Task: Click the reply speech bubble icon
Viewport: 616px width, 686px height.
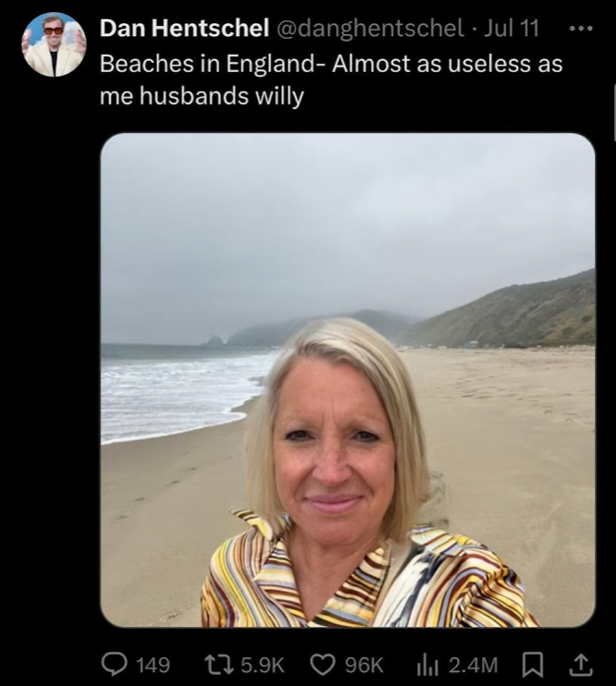Action: 114,663
